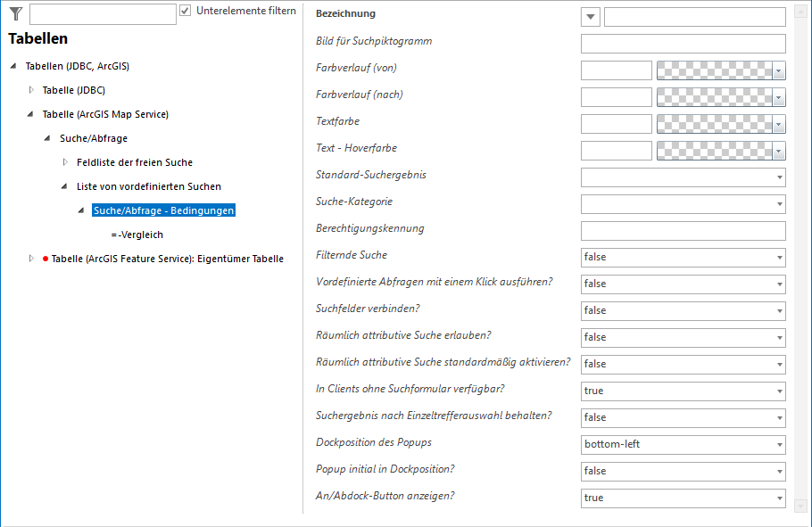Open the Textfarbe color swatch dropdown
Screen dimensions: 812x527
(x=779, y=124)
